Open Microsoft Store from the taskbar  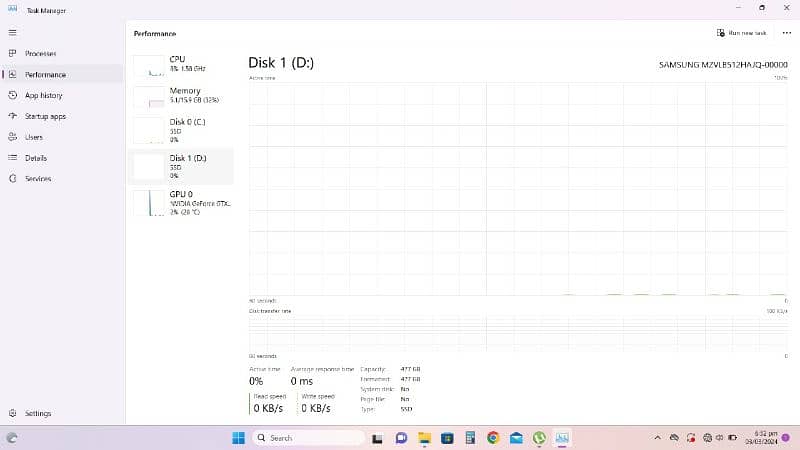(x=447, y=438)
